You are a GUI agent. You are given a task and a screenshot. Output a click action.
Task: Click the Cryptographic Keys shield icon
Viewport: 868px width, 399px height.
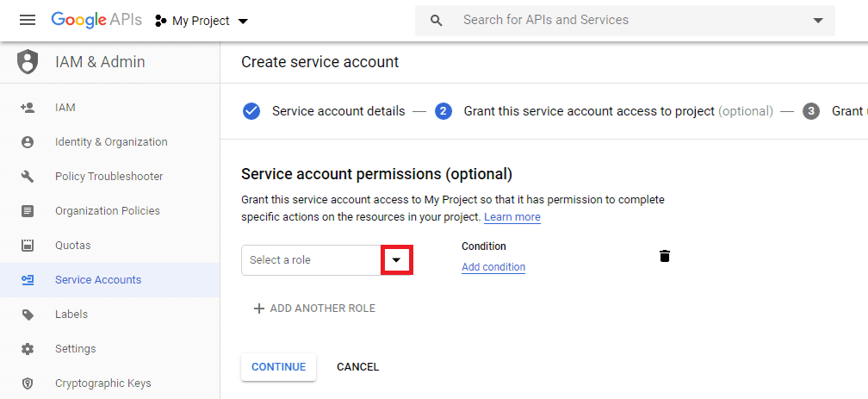(28, 383)
